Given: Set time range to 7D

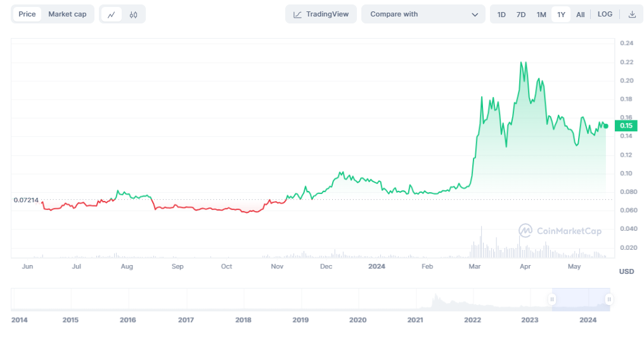Looking at the screenshot, I should coord(521,14).
